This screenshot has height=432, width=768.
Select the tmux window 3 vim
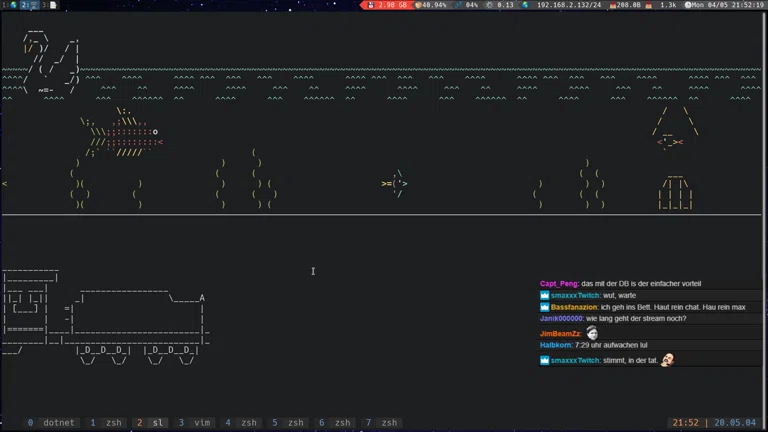[x=195, y=423]
